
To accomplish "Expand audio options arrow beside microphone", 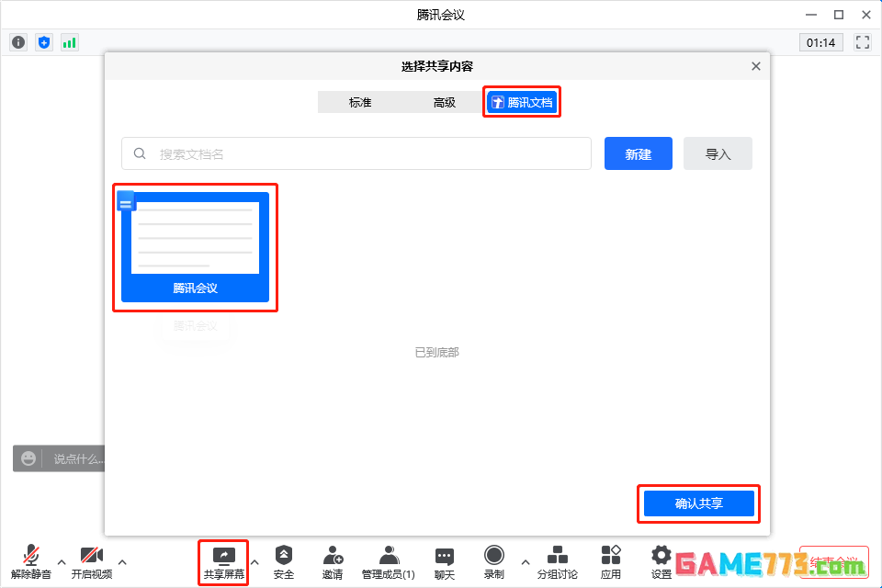I will click(62, 561).
